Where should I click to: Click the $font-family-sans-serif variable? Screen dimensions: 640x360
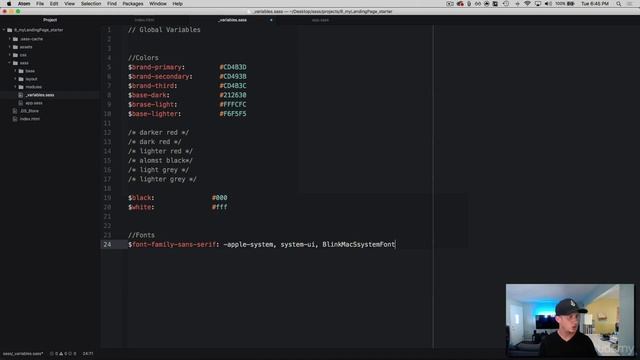click(x=172, y=244)
